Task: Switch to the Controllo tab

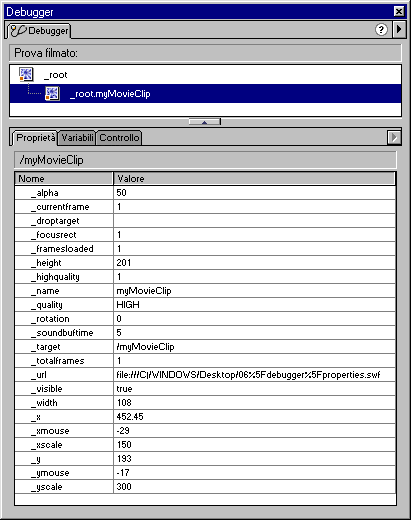Action: 119,138
